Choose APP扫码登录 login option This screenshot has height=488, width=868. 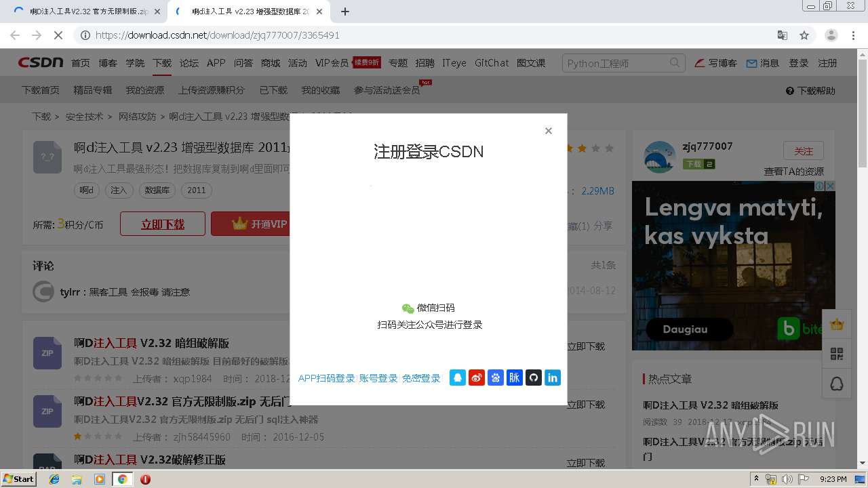coord(326,378)
